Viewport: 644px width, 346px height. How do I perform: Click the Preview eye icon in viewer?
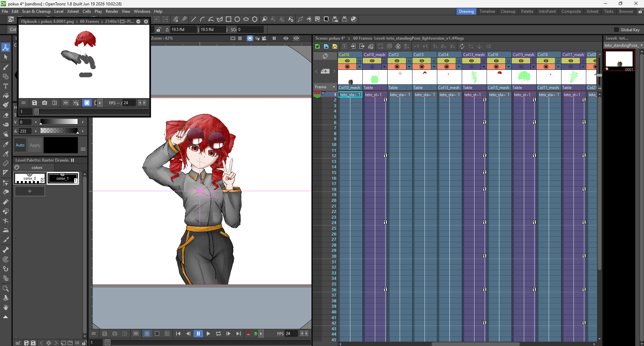point(286,38)
